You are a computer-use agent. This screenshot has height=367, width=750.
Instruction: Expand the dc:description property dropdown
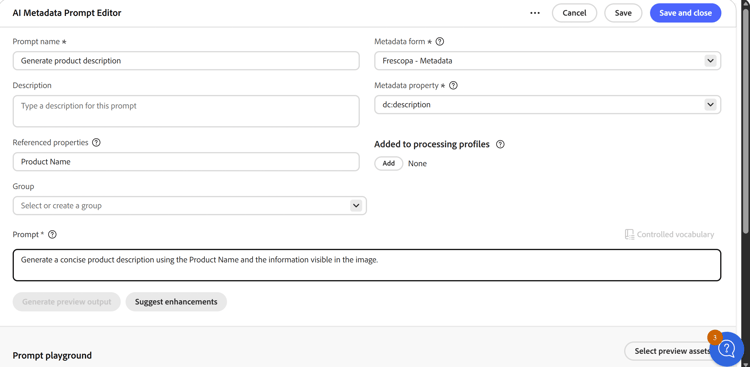710,105
